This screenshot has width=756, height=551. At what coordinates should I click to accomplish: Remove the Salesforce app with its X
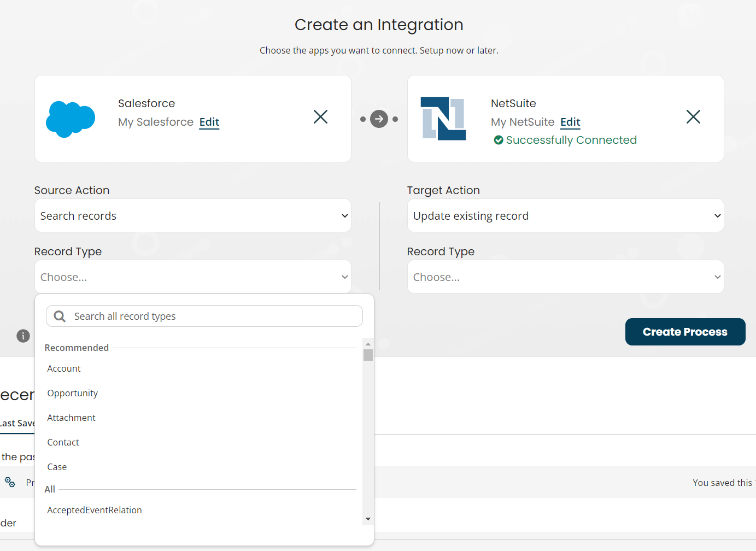320,116
